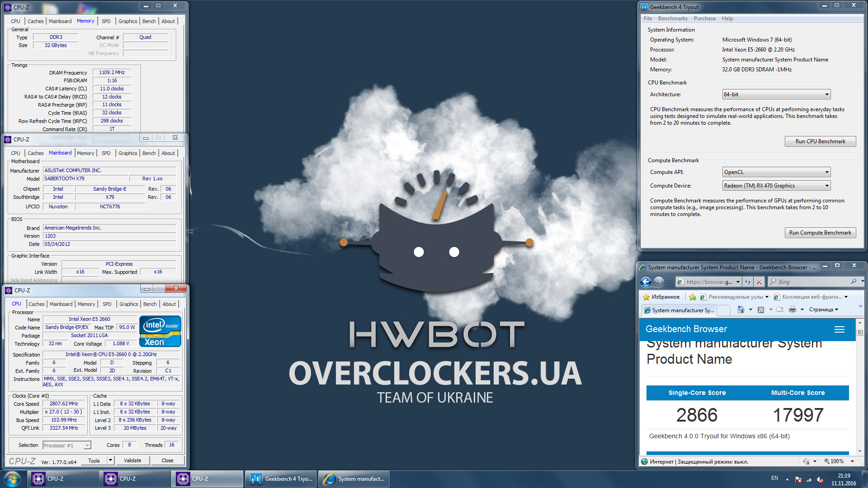Click the Validate button in CPU-Z

pyautogui.click(x=132, y=460)
